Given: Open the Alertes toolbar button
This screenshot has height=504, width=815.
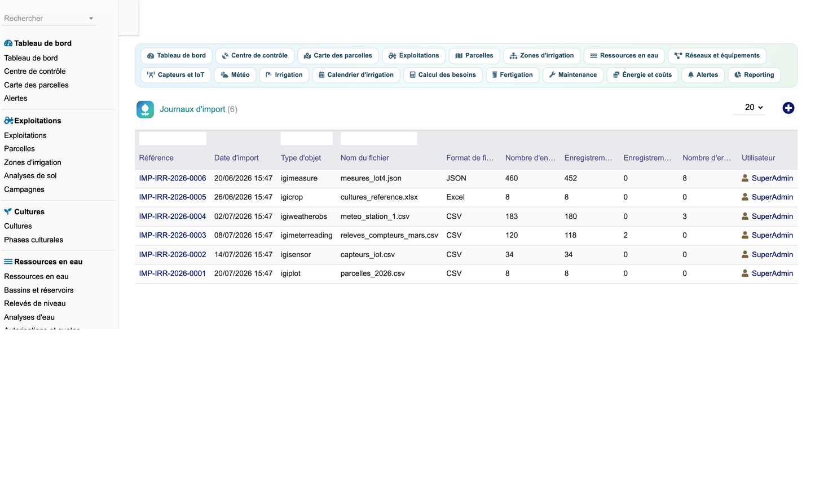Looking at the screenshot, I should [703, 75].
